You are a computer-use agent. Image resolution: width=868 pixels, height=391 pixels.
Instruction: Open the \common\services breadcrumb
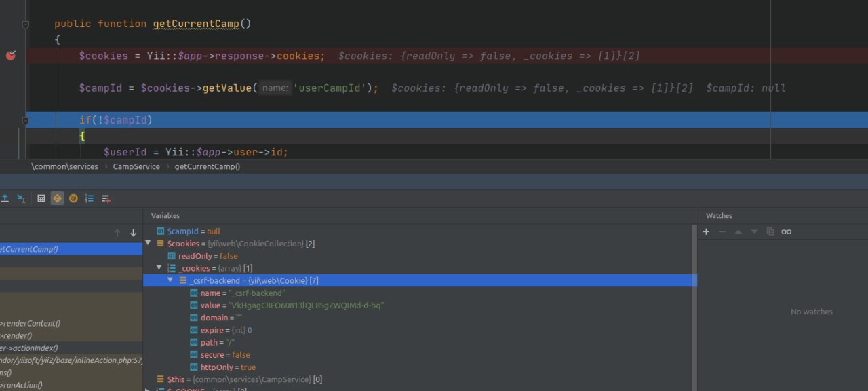click(64, 166)
